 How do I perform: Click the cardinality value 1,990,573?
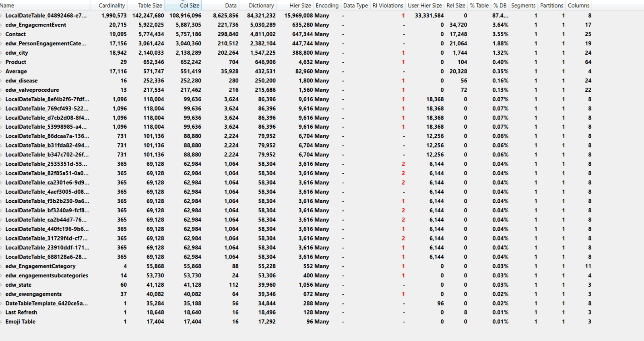(x=114, y=16)
